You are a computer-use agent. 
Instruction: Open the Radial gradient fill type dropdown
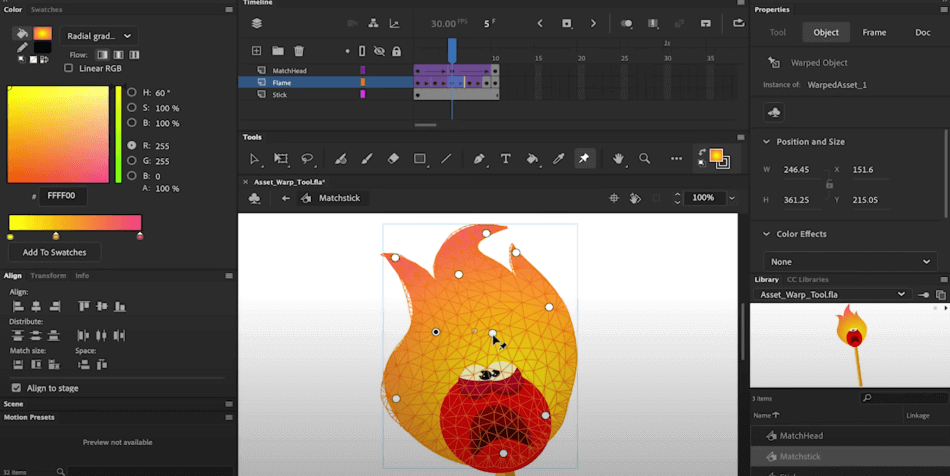(99, 36)
